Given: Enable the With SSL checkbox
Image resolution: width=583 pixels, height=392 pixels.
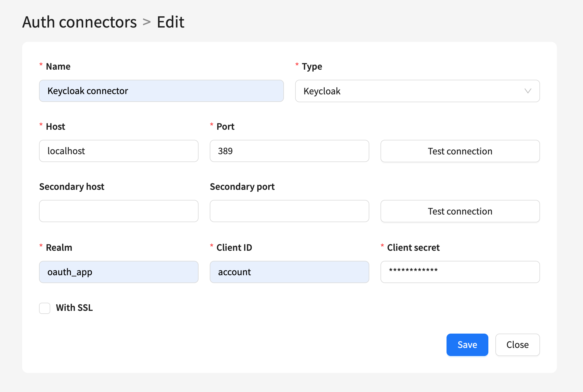Looking at the screenshot, I should pyautogui.click(x=45, y=308).
